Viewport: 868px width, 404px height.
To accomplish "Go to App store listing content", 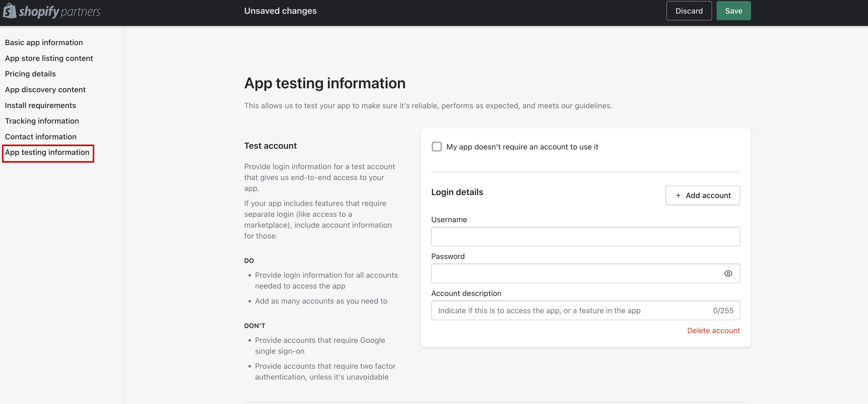I will click(49, 58).
